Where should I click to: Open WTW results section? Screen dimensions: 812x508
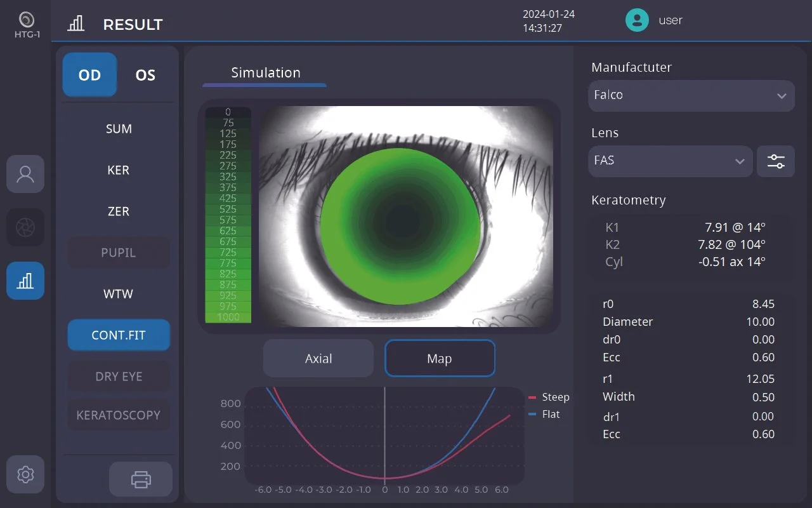click(x=119, y=294)
